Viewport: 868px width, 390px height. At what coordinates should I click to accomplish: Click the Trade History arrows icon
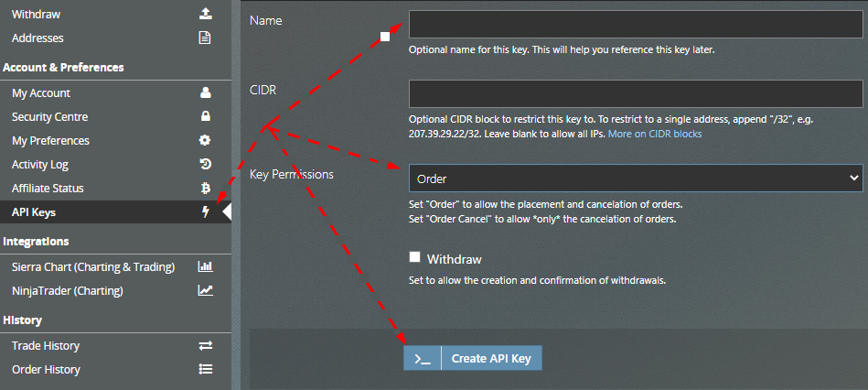click(205, 346)
